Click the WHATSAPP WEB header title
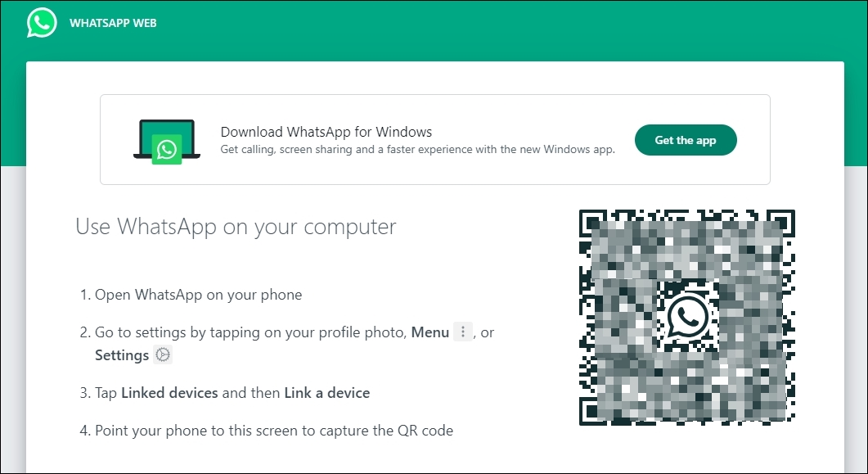Viewport: 868px width, 474px height. pos(113,22)
